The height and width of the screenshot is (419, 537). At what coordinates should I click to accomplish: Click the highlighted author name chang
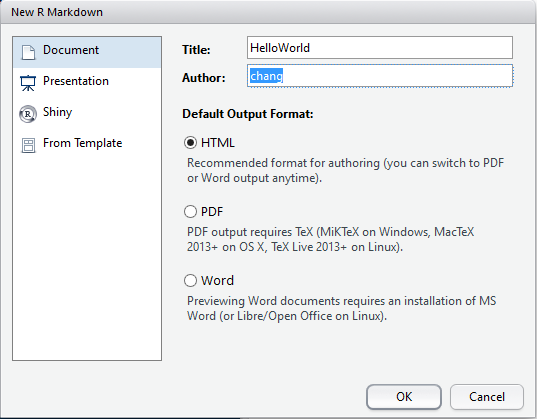tap(266, 76)
